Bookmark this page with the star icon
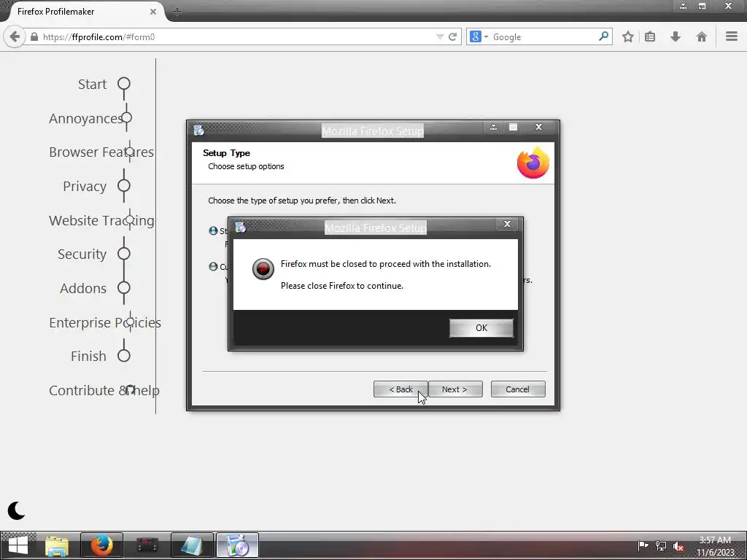Viewport: 747px width, 560px height. click(x=628, y=36)
